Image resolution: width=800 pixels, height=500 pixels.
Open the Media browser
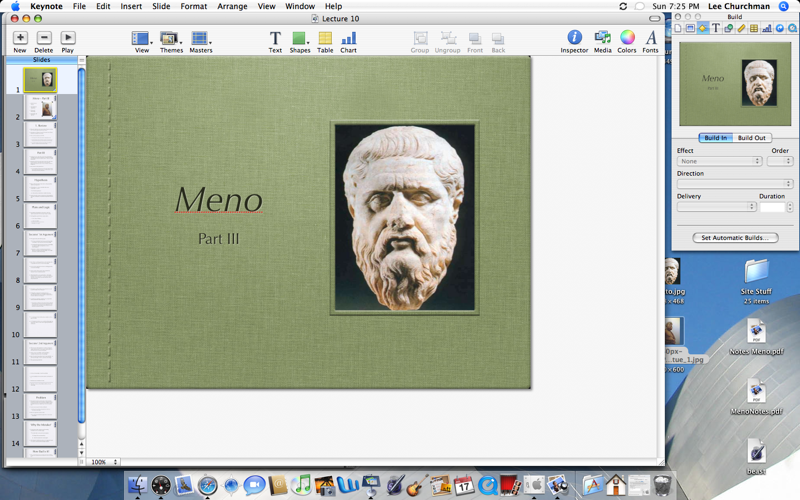tap(602, 38)
